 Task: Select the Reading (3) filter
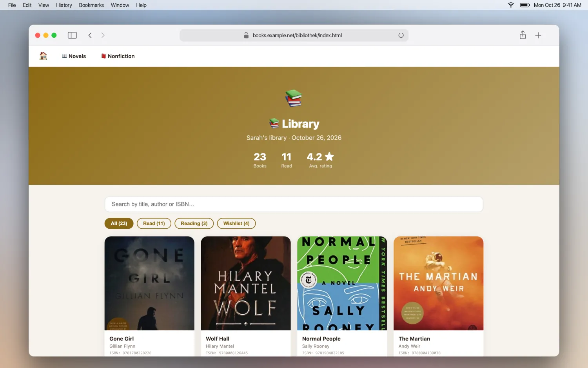[194, 223]
